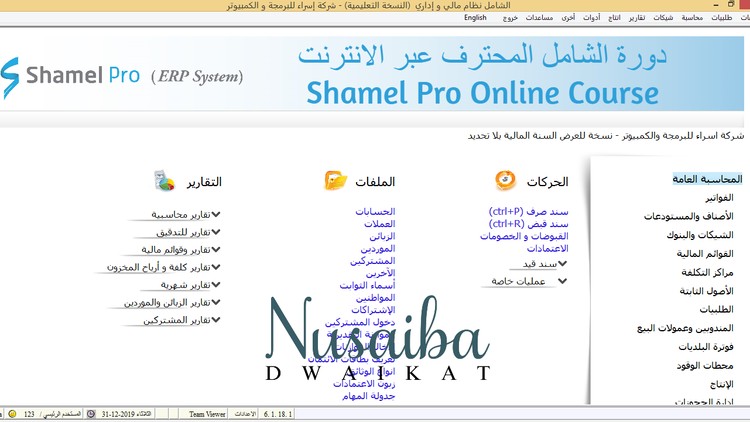Click the Files (الملفات) folder icon

click(335, 181)
